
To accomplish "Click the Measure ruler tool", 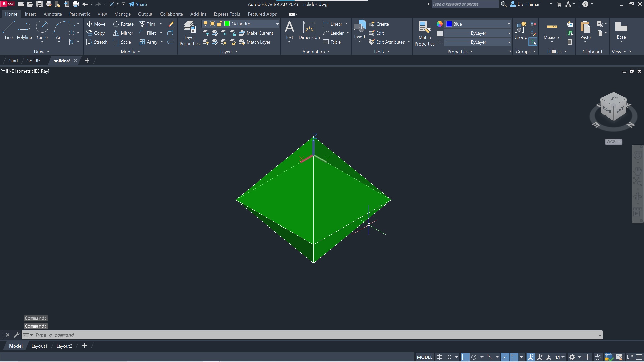I will 552,30.
